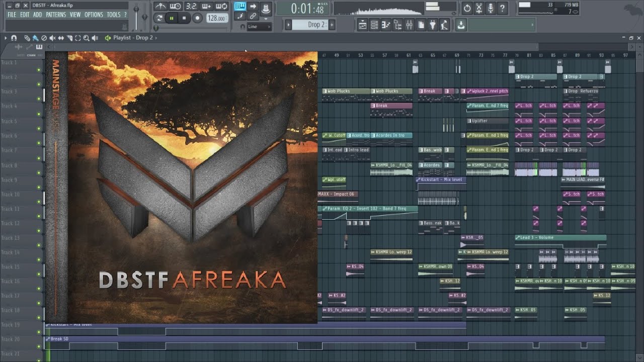This screenshot has width=644, height=362.
Task: Mute Track 2 using its green light
Action: coord(39,84)
